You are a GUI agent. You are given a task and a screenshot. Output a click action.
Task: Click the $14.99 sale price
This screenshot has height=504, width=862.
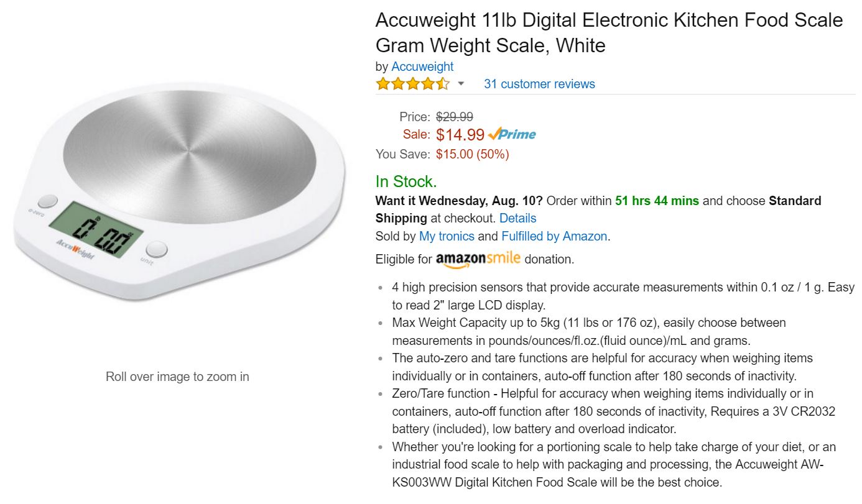coord(460,134)
